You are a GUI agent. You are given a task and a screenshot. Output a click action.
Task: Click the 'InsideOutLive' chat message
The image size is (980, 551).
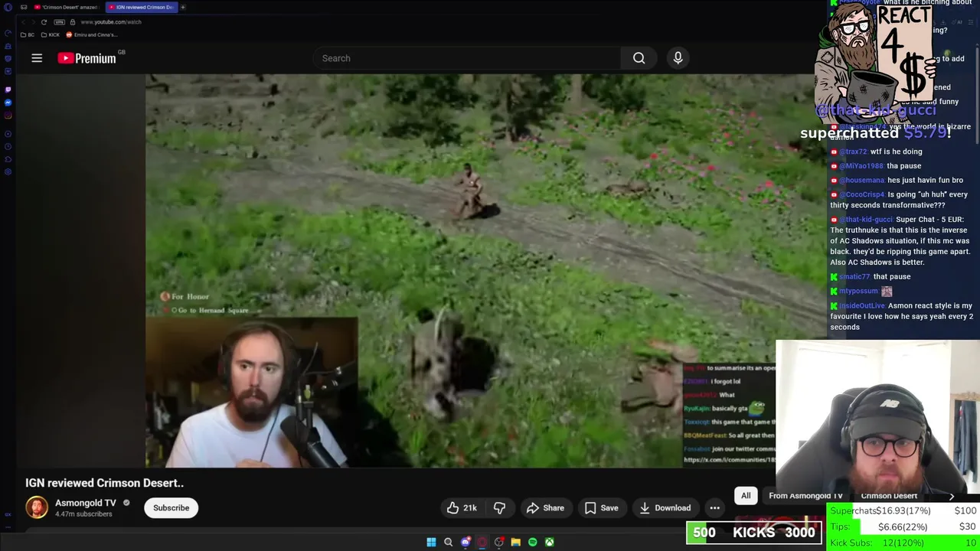pyautogui.click(x=901, y=316)
